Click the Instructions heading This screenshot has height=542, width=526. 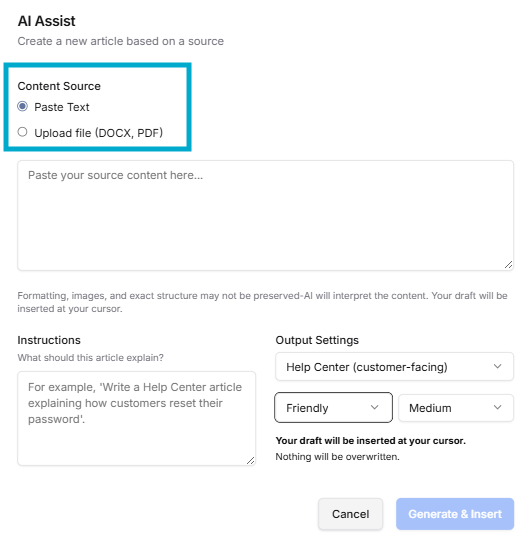click(x=49, y=340)
